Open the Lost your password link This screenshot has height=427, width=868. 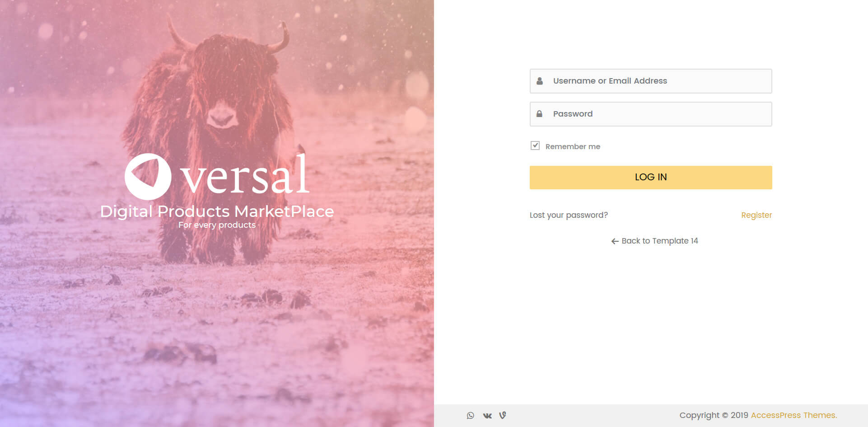569,215
